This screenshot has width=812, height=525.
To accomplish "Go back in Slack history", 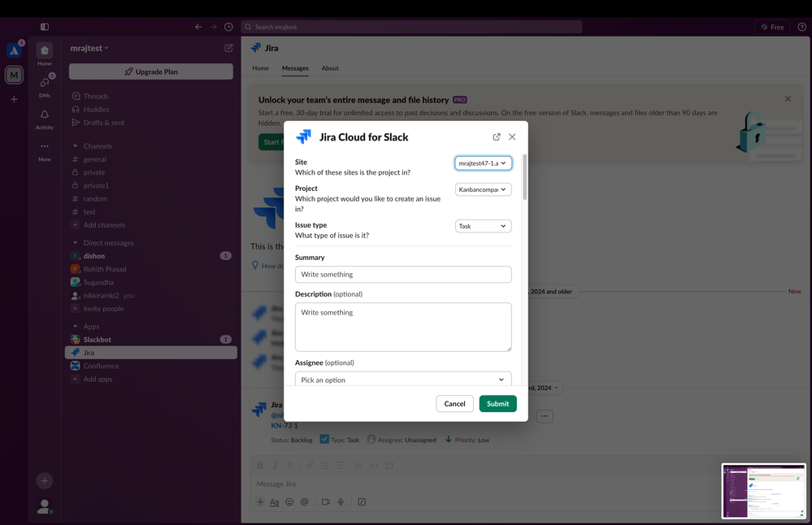I will [198, 27].
